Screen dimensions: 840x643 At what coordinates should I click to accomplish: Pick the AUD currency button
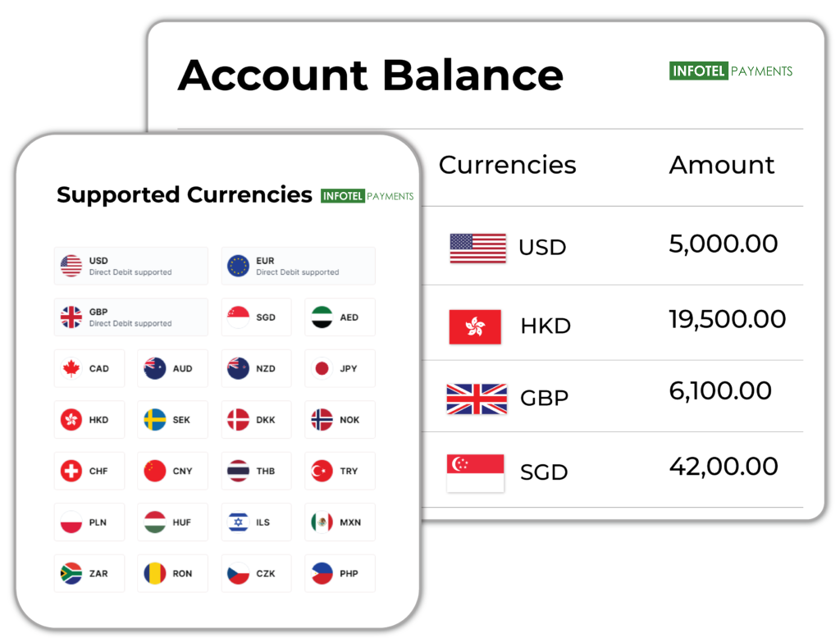(x=172, y=368)
